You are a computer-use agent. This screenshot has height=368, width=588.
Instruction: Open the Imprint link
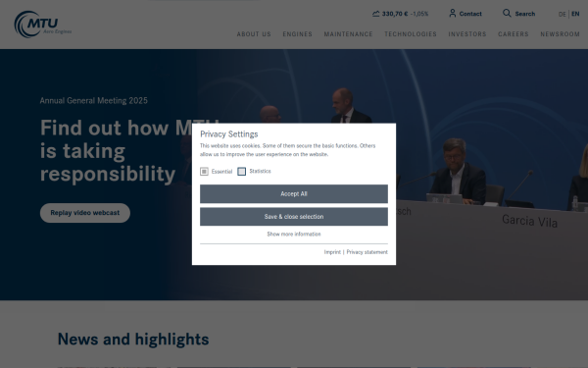point(332,252)
